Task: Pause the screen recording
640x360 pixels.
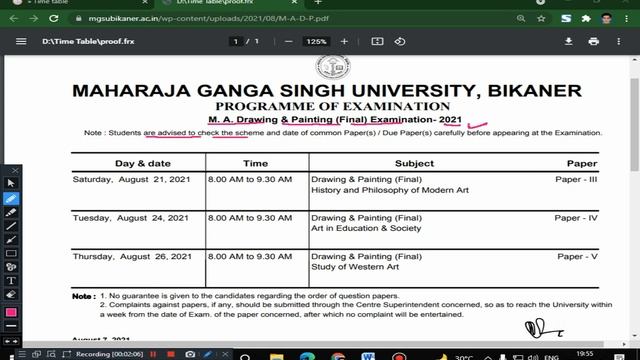Action: click(153, 354)
